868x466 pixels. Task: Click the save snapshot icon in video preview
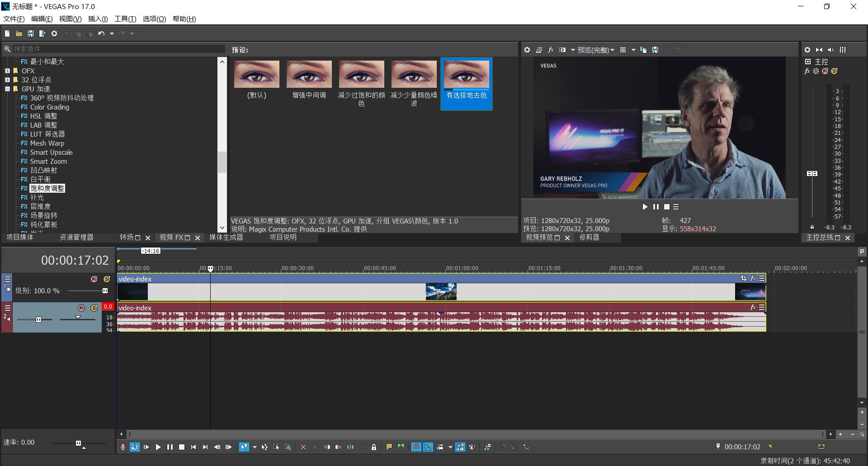pos(655,50)
